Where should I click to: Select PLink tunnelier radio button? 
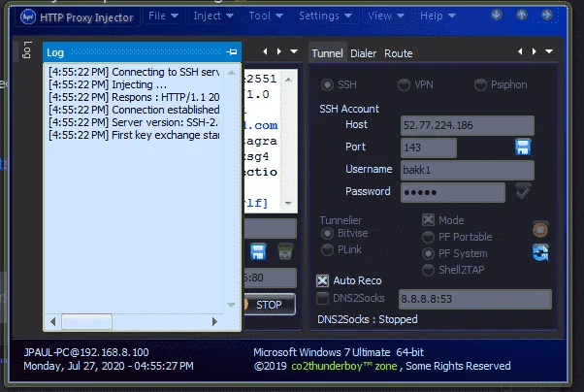[327, 249]
